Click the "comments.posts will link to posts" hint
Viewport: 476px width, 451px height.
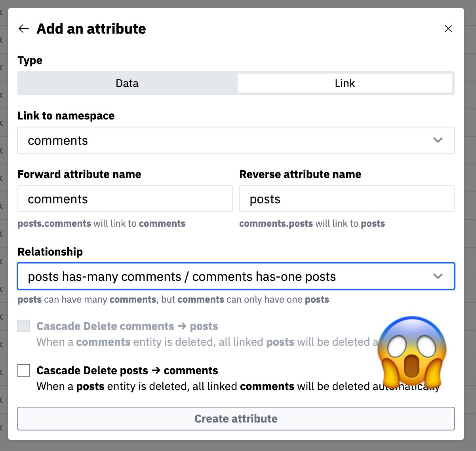[312, 224]
